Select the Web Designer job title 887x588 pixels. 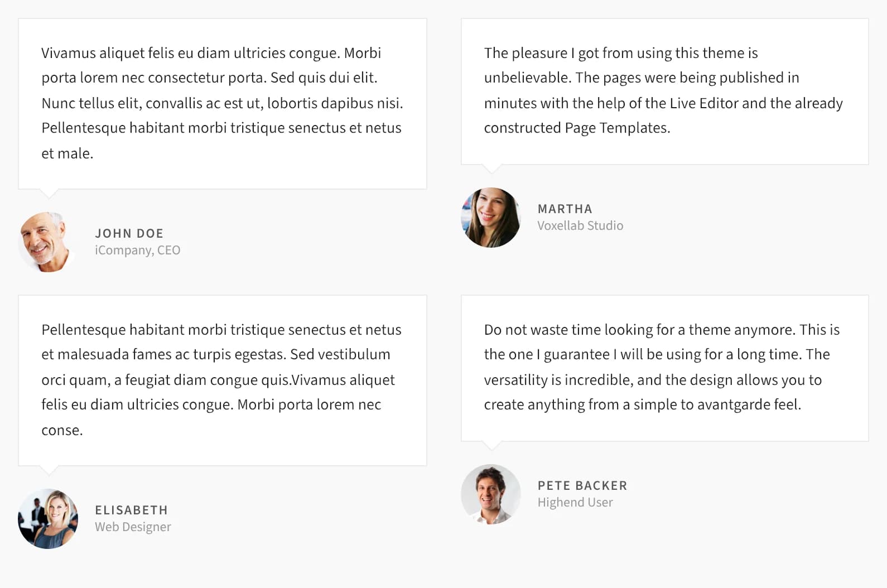click(x=133, y=527)
